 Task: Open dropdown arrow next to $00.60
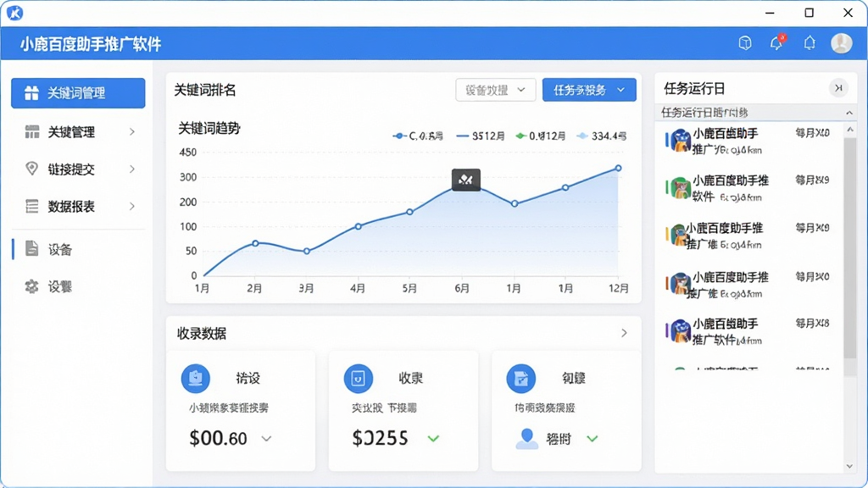click(x=266, y=439)
